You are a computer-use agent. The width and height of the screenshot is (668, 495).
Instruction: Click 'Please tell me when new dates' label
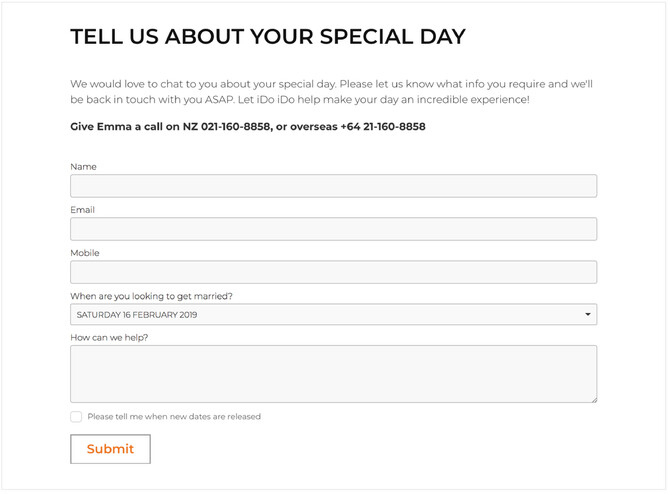(174, 416)
